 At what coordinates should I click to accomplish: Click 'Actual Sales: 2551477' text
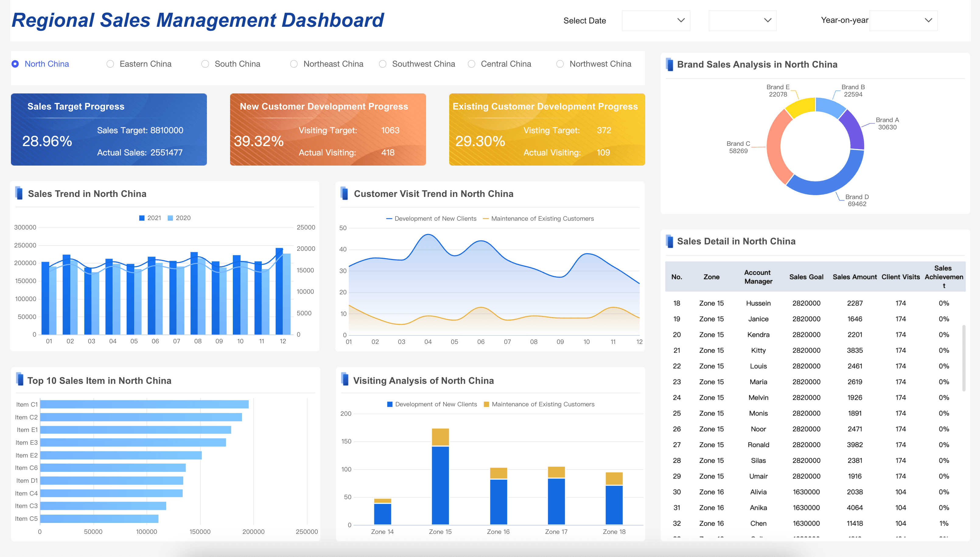point(140,152)
